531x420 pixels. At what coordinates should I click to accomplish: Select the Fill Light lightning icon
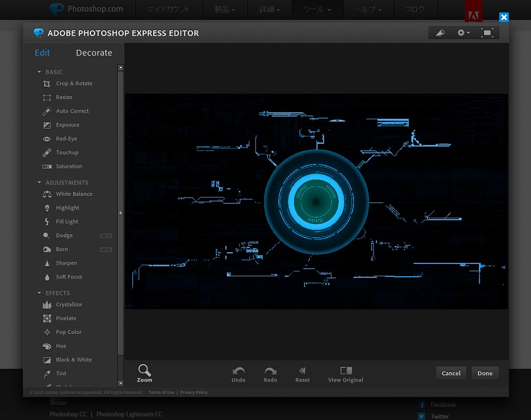pyautogui.click(x=47, y=222)
